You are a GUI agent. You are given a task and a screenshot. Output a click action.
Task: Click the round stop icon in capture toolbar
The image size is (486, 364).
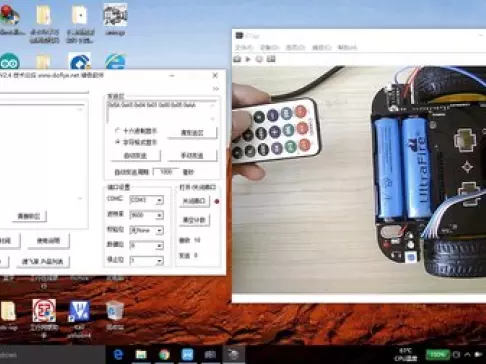pyautogui.click(x=259, y=59)
